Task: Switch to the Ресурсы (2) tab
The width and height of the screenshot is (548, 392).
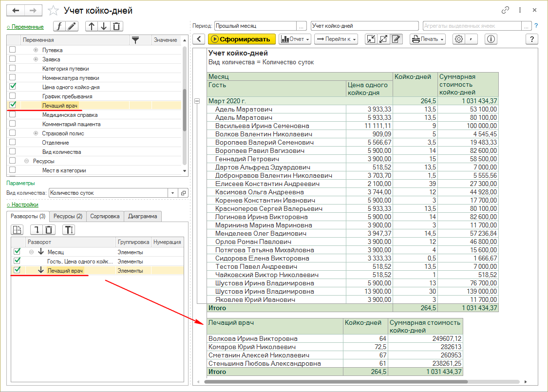Action: [68, 216]
